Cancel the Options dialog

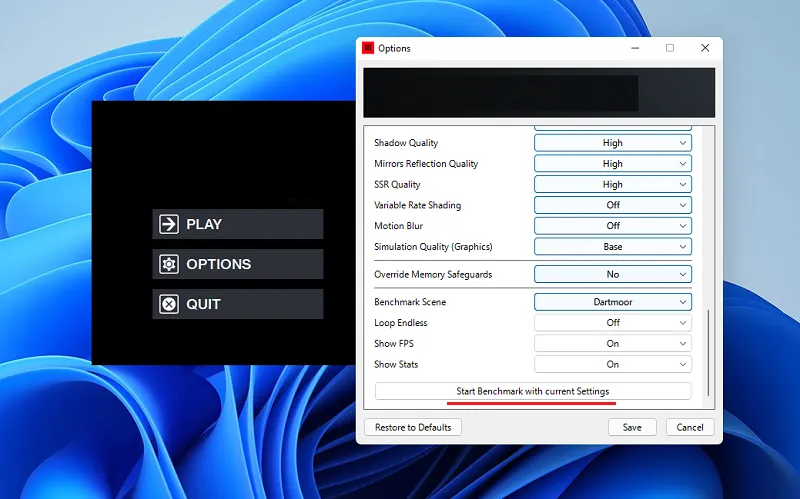coord(690,427)
